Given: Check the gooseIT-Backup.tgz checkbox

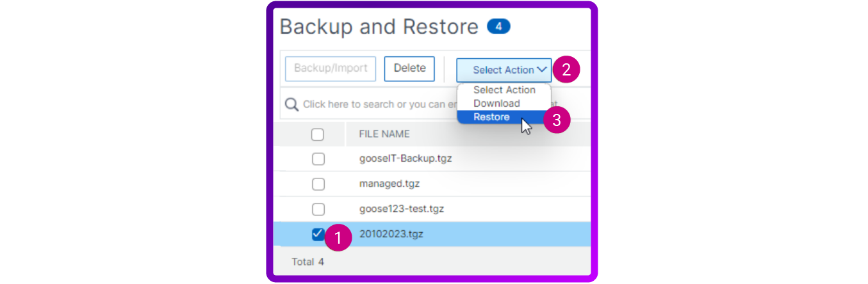Looking at the screenshot, I should (x=318, y=159).
